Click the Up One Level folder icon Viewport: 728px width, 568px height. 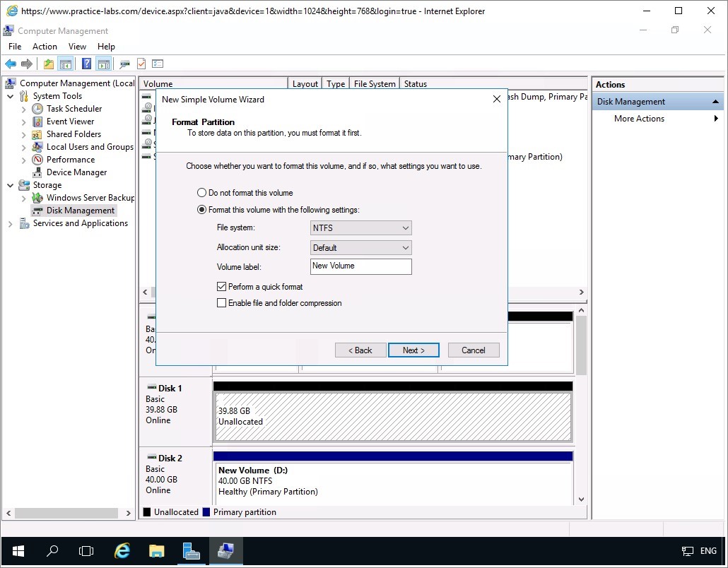click(x=48, y=64)
